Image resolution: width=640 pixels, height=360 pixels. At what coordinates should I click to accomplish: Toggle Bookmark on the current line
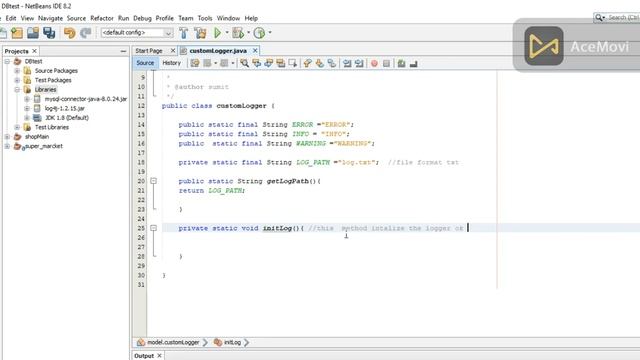pos(332,63)
